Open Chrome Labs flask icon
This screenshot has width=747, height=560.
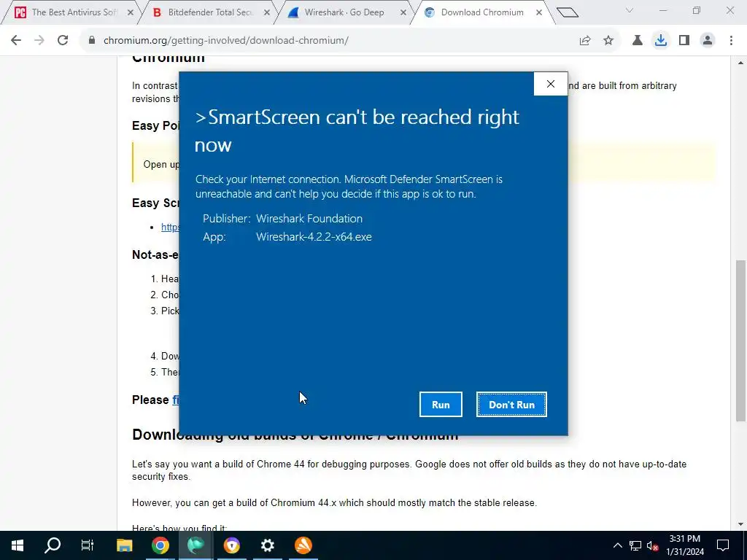pyautogui.click(x=637, y=41)
